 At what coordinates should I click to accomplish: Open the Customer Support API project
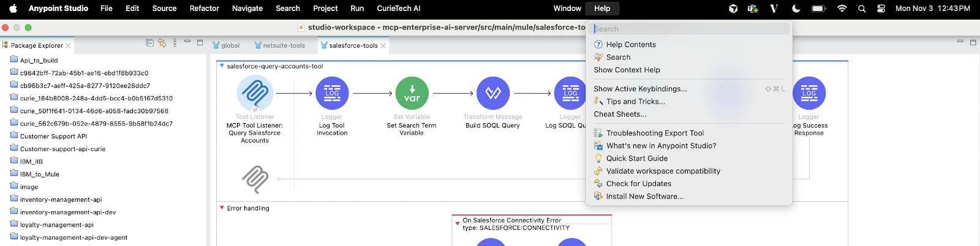49,136
